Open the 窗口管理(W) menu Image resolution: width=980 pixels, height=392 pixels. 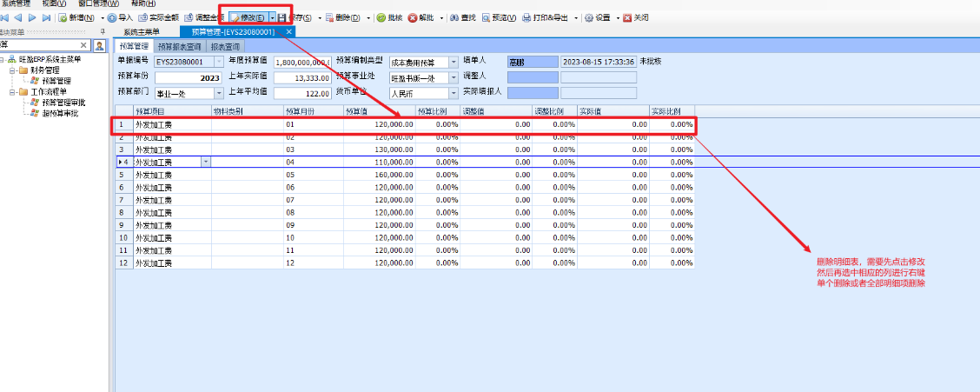point(99,3)
